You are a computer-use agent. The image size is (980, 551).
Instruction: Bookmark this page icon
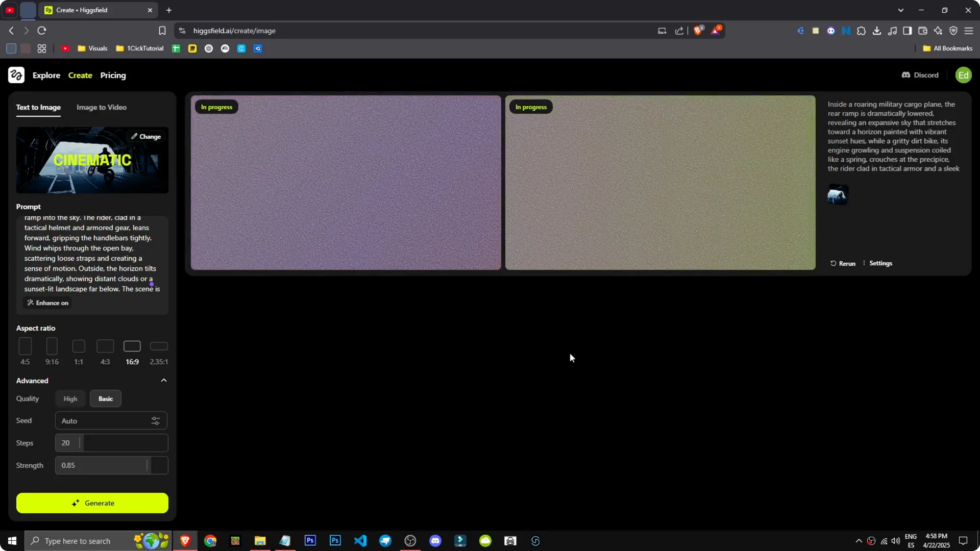coord(162,31)
